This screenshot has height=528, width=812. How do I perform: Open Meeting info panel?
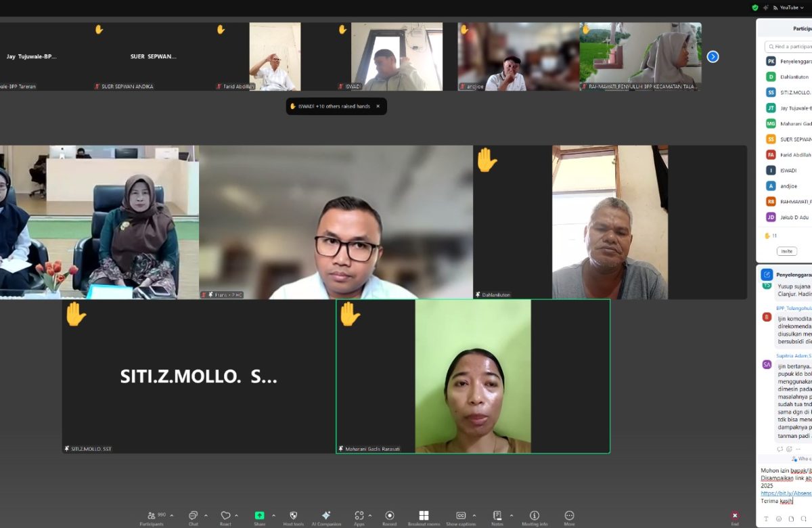click(x=534, y=516)
